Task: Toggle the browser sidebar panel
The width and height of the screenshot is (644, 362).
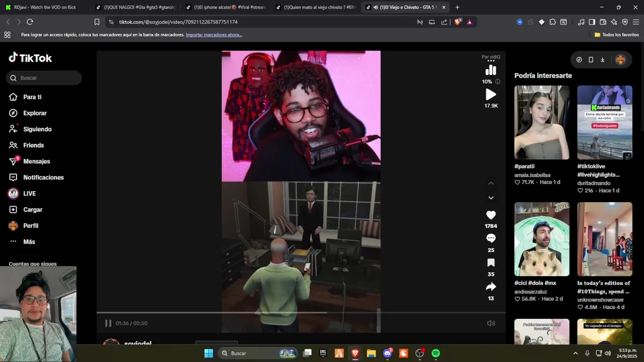Action: 592,22
